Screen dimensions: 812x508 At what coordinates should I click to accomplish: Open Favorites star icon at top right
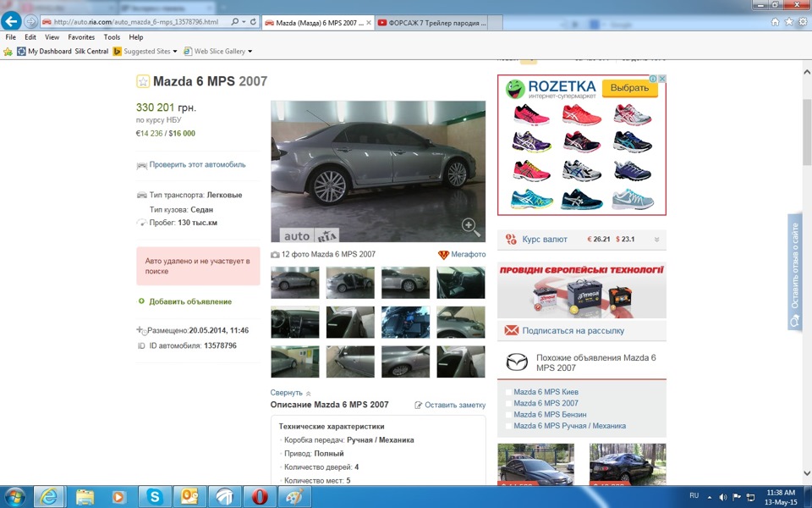788,22
